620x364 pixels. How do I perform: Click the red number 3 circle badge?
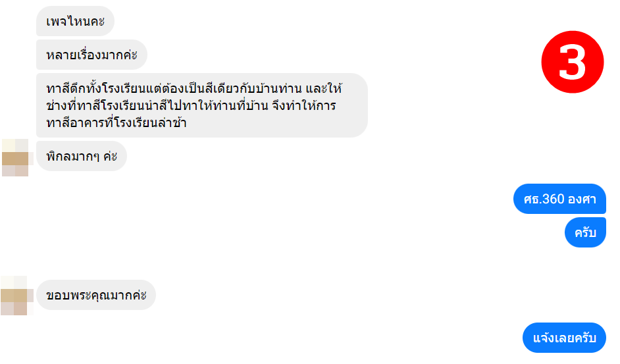pyautogui.click(x=573, y=62)
